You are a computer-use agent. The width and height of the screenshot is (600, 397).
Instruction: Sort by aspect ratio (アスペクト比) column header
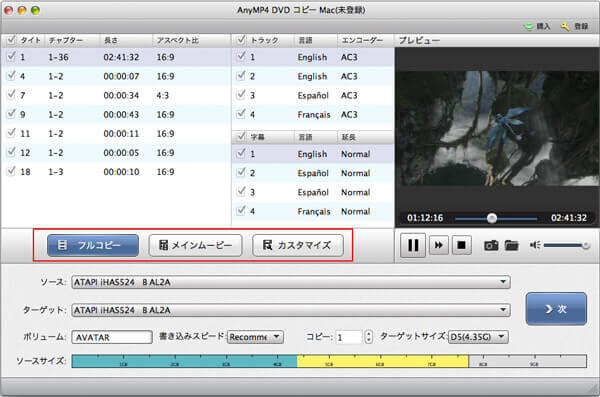(178, 40)
